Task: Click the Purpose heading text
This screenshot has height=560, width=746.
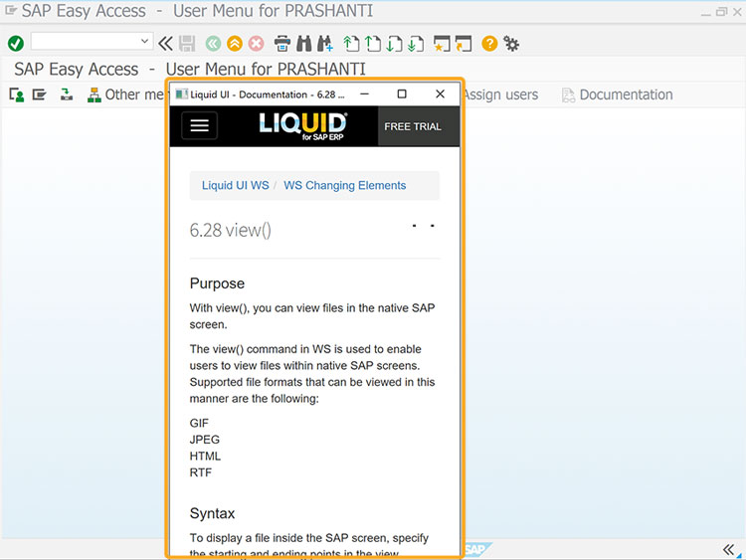Action: pyautogui.click(x=217, y=283)
